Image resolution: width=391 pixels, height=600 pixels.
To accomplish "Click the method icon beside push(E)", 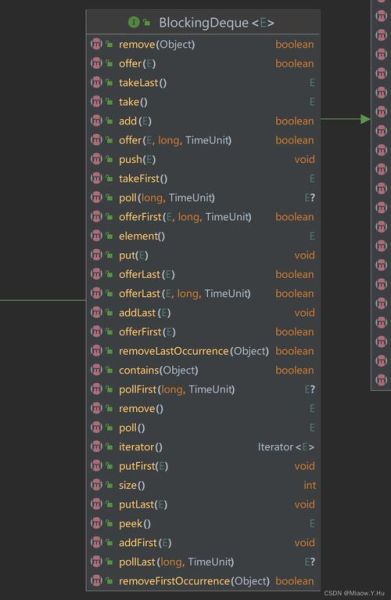I will click(96, 159).
